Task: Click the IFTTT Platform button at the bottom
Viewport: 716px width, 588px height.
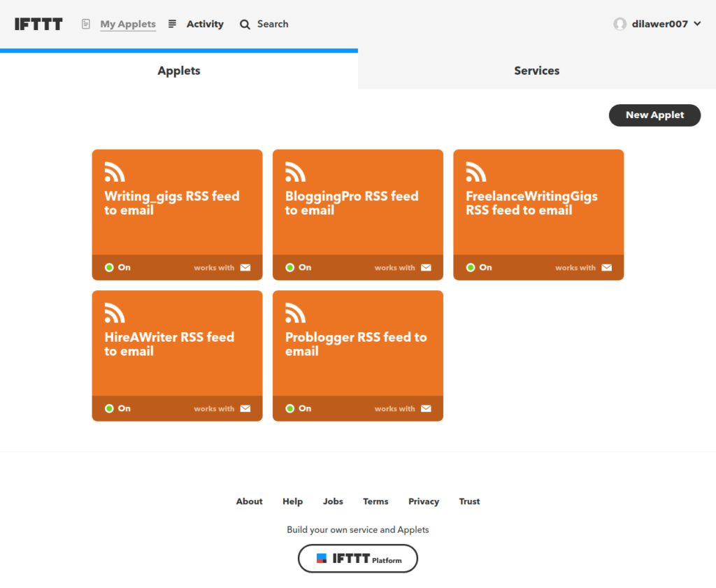Action: (x=357, y=558)
